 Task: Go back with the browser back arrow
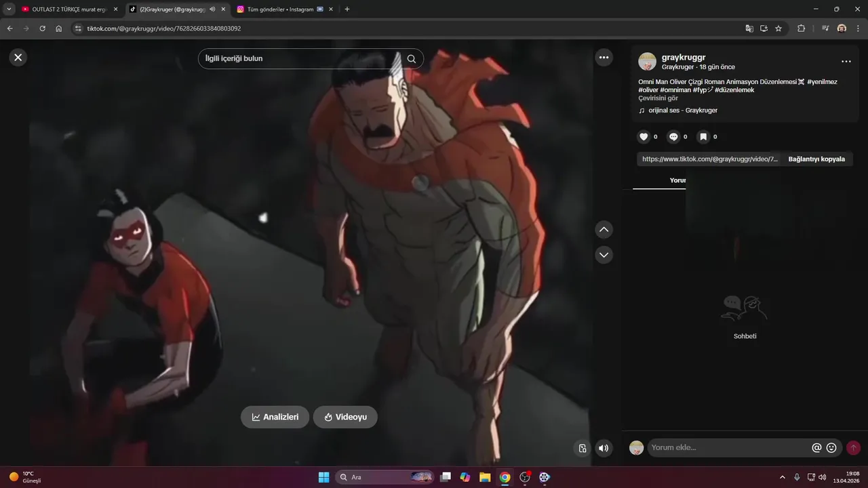click(x=10, y=28)
